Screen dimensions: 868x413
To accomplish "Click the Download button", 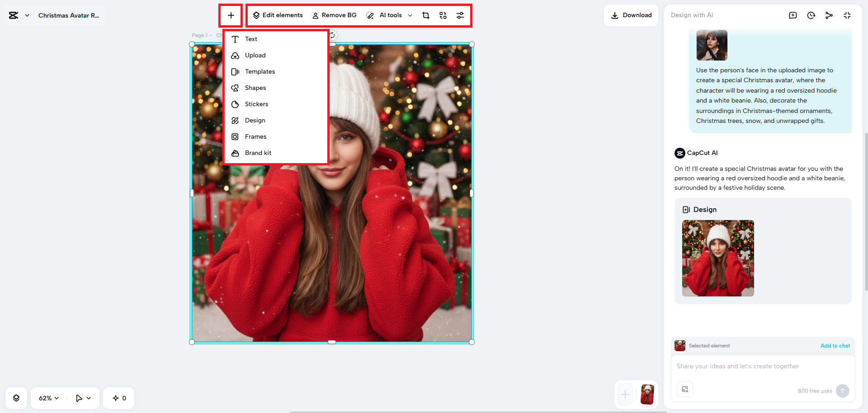I will [x=631, y=15].
